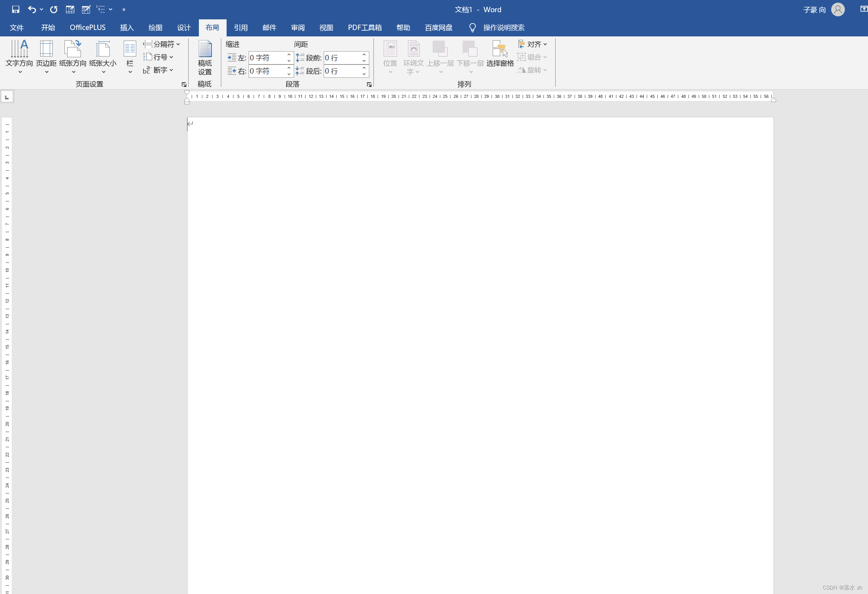Image resolution: width=868 pixels, height=594 pixels.
Task: Click the Spacing Before (段前) input field
Action: point(340,58)
